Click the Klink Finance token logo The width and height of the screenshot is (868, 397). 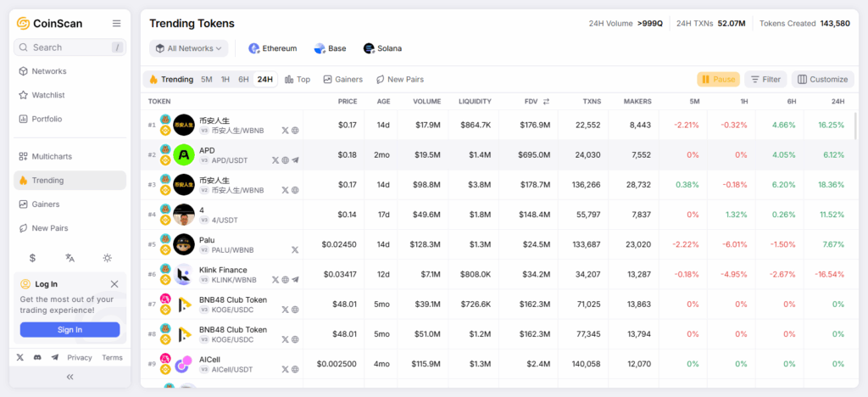(184, 274)
